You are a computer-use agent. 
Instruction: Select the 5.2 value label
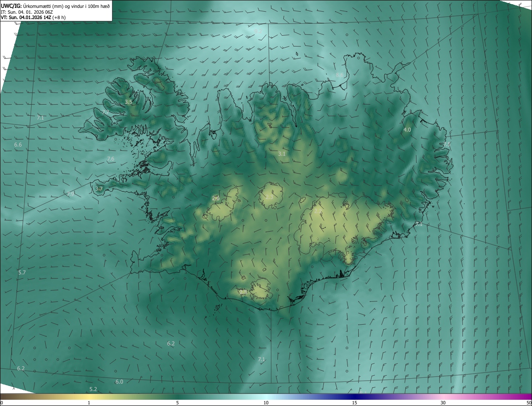[x=93, y=389]
